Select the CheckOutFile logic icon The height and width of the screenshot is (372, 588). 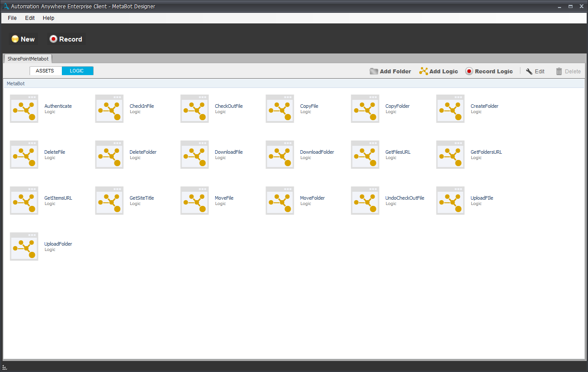click(x=194, y=109)
